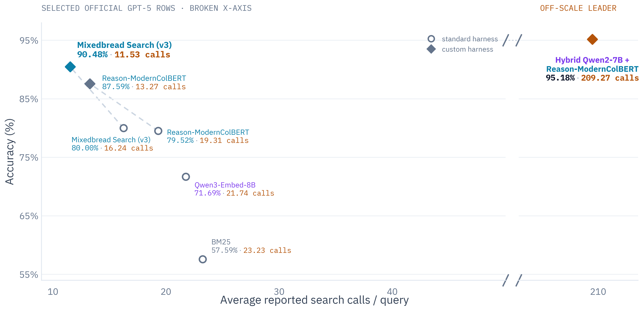
Task: Click the custom harness legend diamond icon
Action: 431,49
